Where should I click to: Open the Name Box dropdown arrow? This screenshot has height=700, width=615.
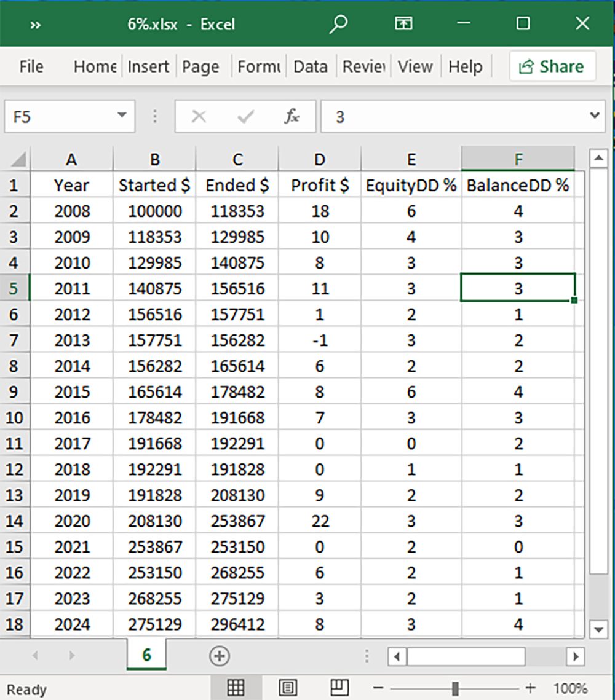(x=122, y=116)
